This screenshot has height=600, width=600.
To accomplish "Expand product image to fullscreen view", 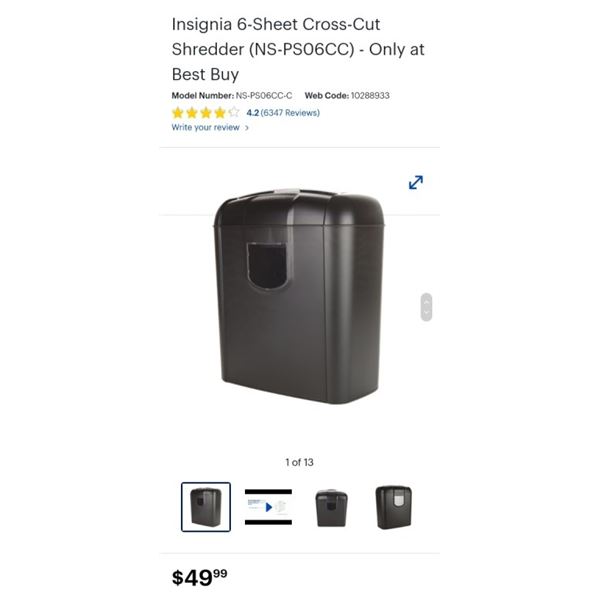I will [x=416, y=182].
